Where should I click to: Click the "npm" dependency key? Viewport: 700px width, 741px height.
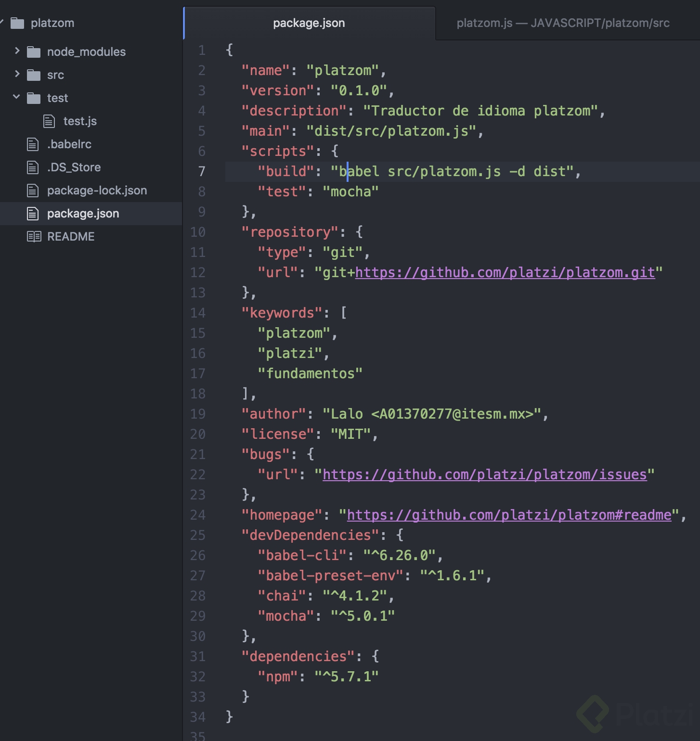point(278,677)
